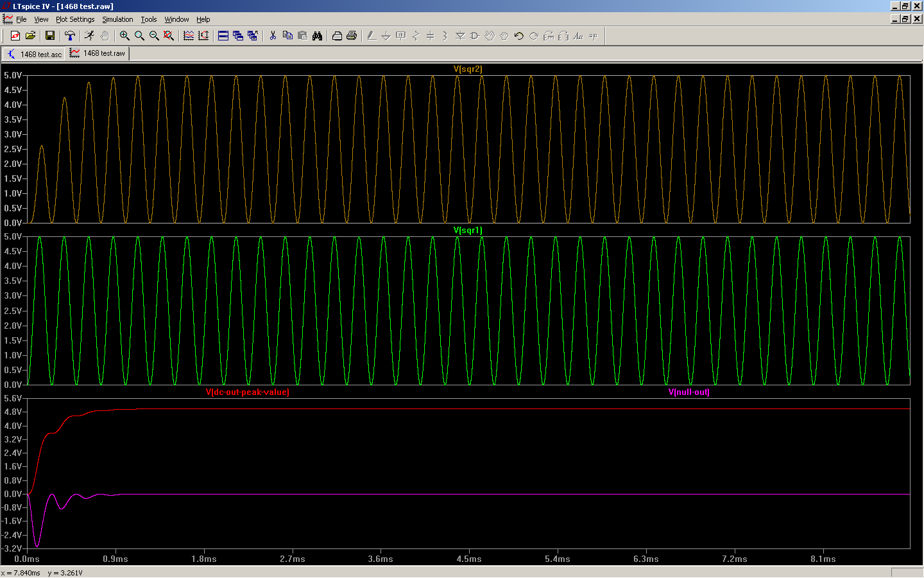
Task: Open the Control Panel hammer icon
Action: (x=70, y=36)
